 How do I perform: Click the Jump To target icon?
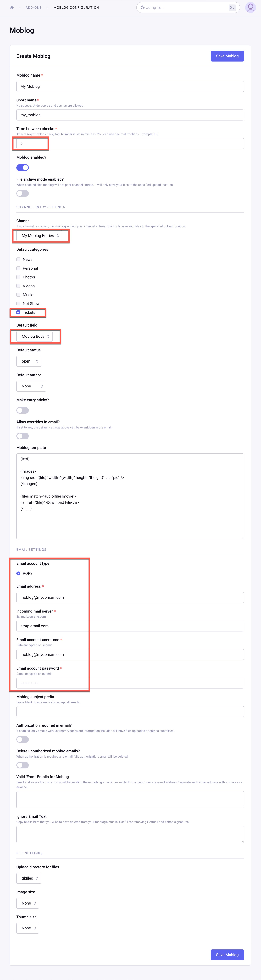[143, 8]
